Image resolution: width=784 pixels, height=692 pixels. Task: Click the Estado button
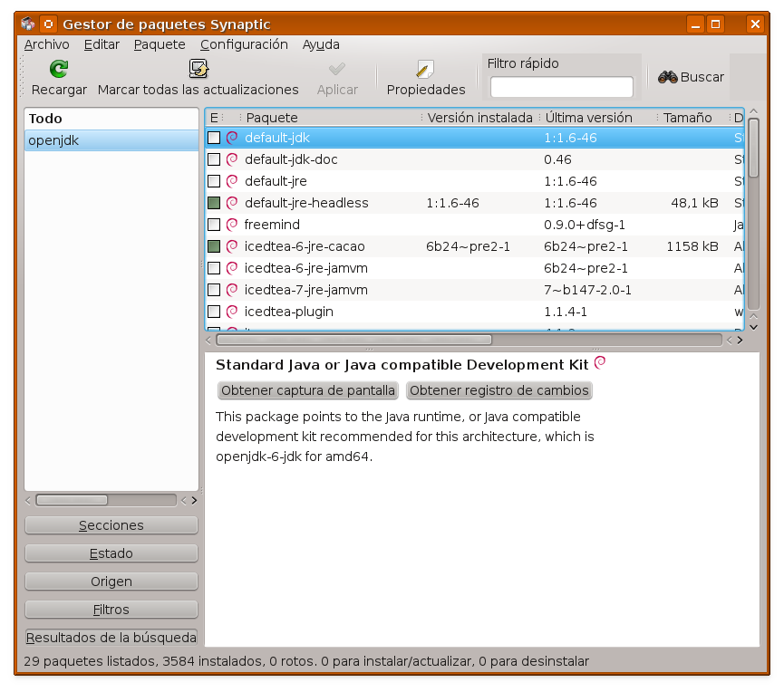[111, 553]
